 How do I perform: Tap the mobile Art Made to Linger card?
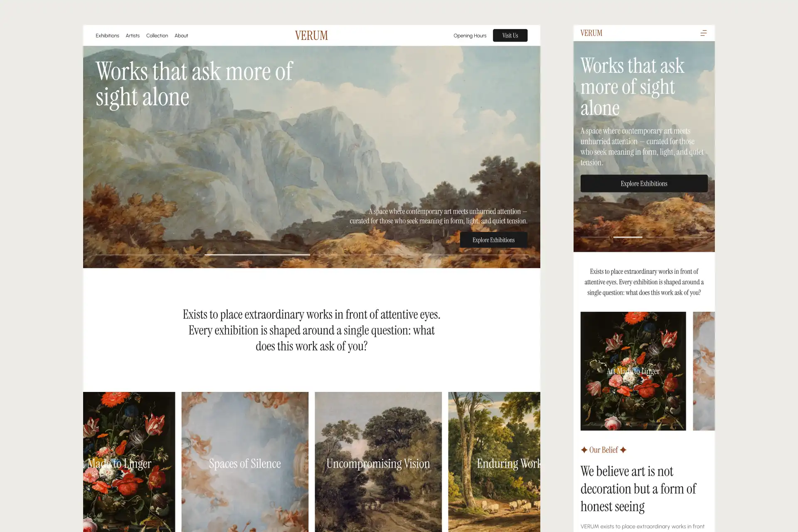[x=633, y=371]
